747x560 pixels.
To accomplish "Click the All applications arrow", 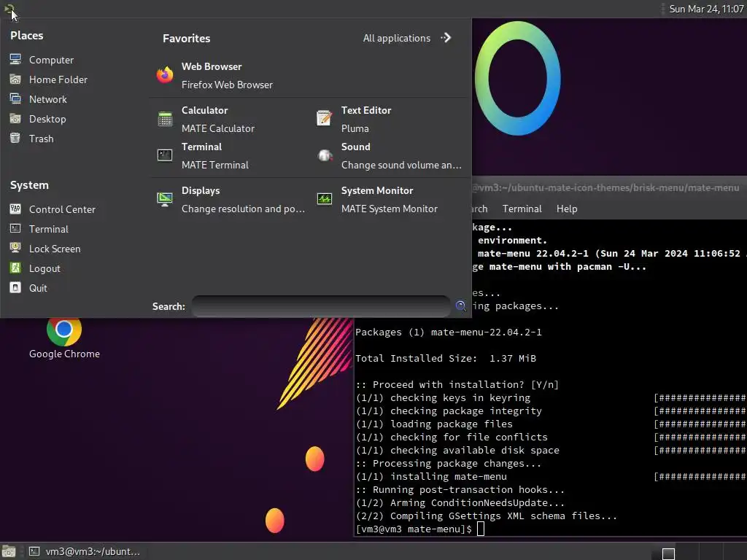I will [446, 38].
